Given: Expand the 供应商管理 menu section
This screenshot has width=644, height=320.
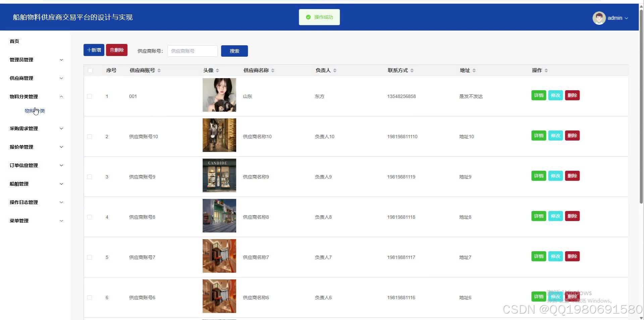Looking at the screenshot, I should tap(35, 78).
